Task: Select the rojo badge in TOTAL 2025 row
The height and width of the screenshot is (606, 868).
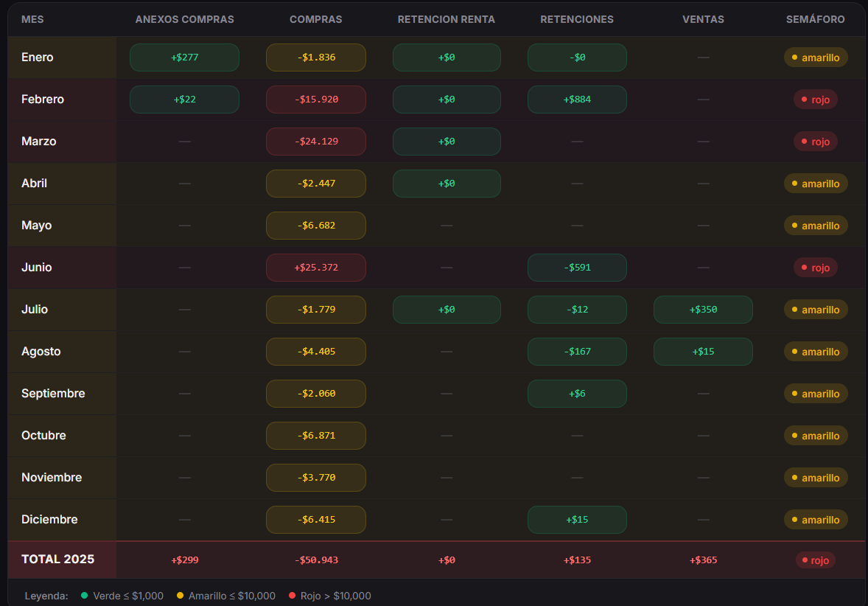Action: (x=815, y=560)
